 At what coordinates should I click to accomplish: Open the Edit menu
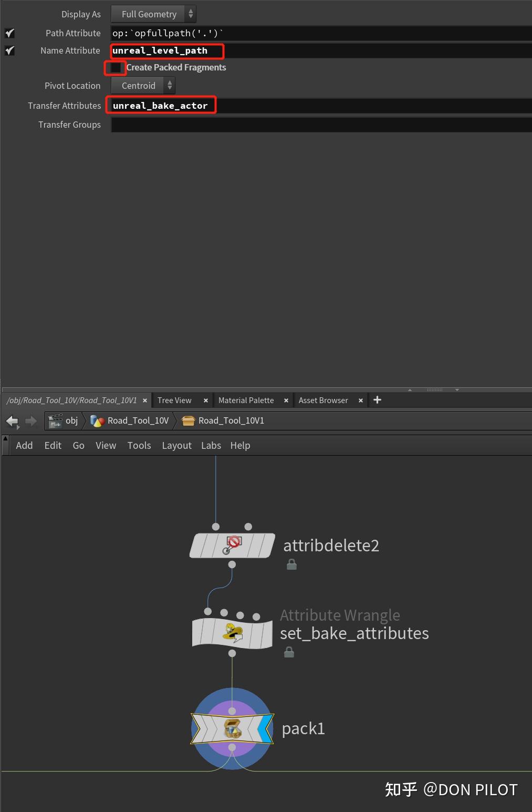point(53,445)
